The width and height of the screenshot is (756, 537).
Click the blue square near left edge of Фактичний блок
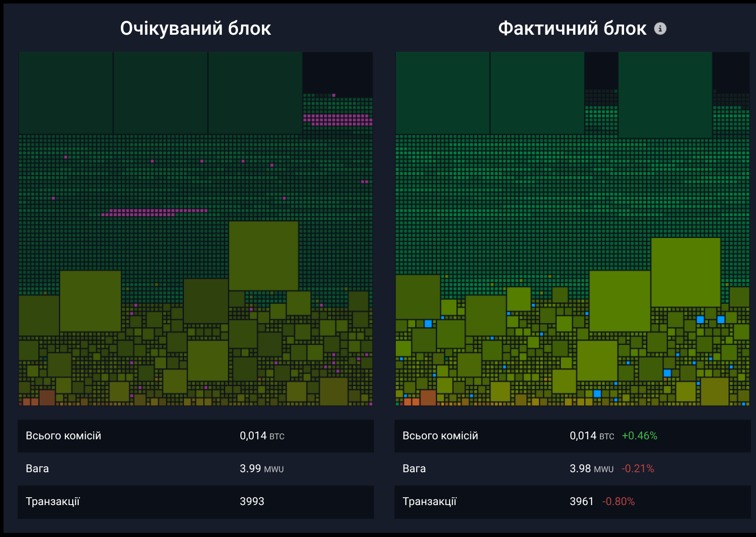pyautogui.click(x=428, y=324)
